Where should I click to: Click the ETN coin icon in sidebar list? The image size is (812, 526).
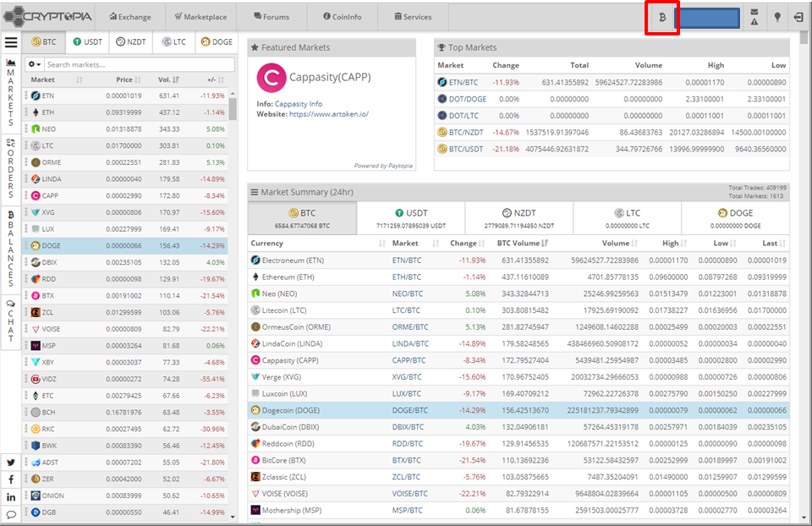pos(36,96)
